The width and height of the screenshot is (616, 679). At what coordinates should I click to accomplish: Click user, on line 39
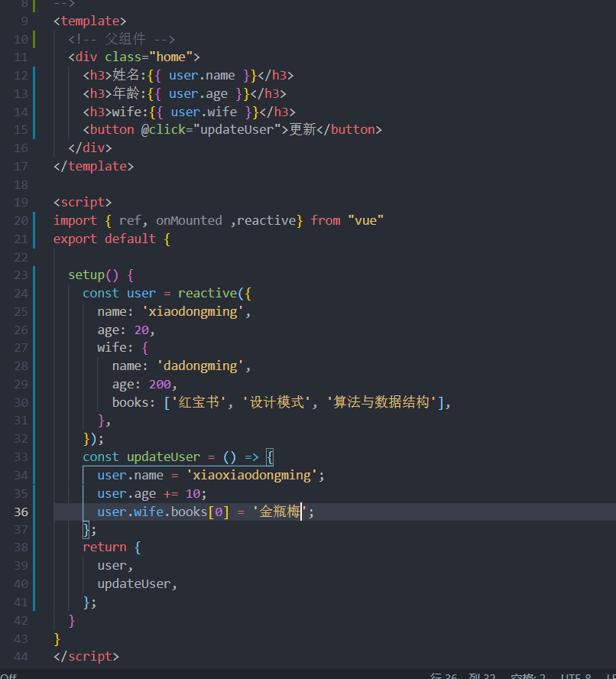[x=115, y=566]
